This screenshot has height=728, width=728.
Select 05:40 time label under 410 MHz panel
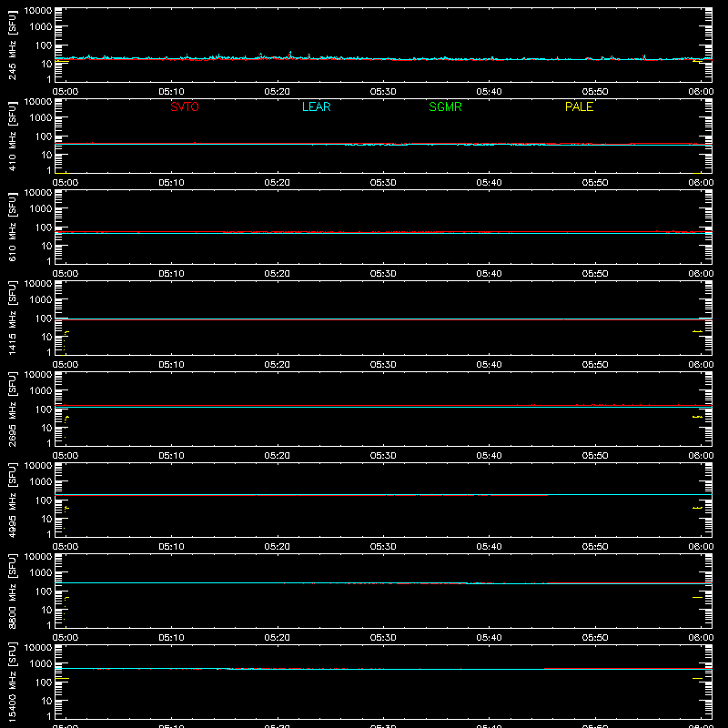489,183
